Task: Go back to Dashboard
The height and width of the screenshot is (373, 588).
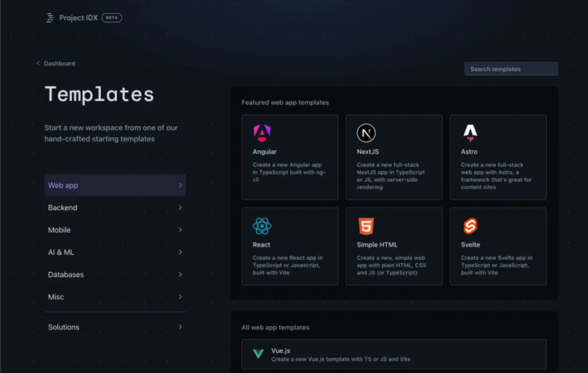Action: tap(58, 63)
